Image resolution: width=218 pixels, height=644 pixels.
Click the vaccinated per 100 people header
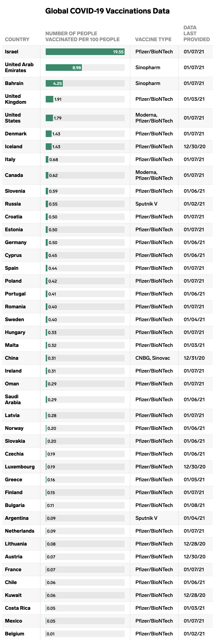(83, 37)
